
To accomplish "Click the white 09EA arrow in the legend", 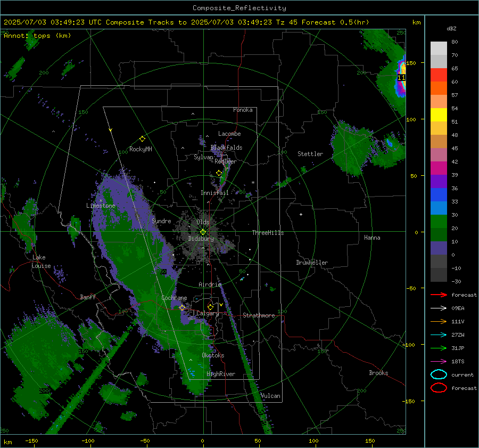I will (439, 308).
